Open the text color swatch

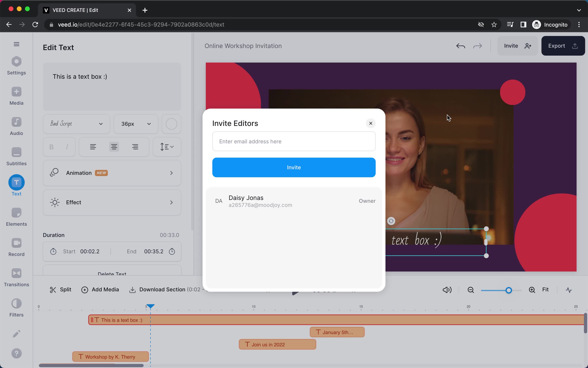pos(171,124)
